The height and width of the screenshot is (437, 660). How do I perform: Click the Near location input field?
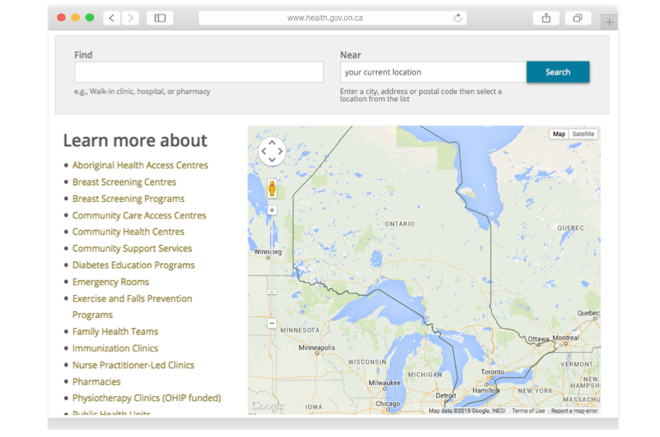pyautogui.click(x=433, y=72)
